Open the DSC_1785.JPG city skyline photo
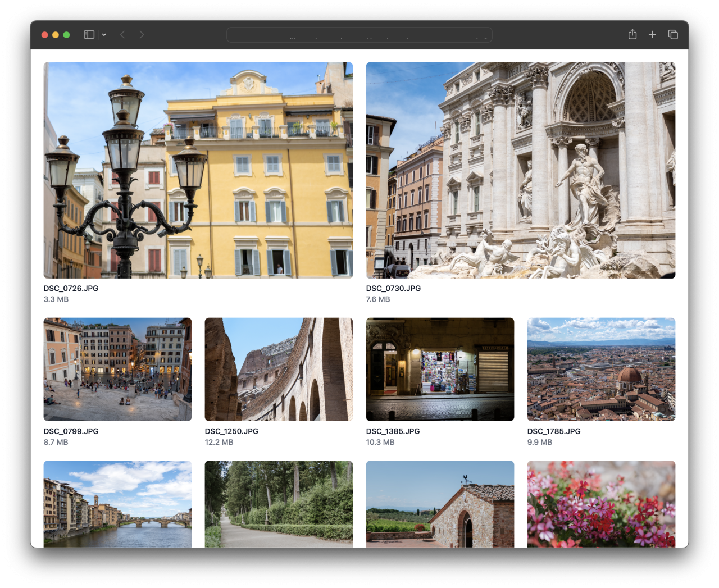 pos(601,370)
